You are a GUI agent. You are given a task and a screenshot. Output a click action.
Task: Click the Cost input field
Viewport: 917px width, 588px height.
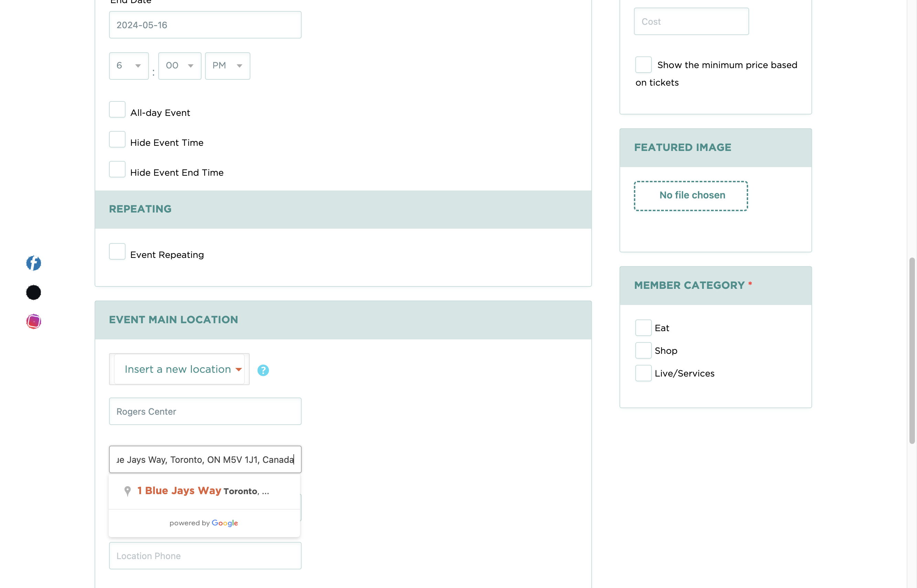[692, 21]
